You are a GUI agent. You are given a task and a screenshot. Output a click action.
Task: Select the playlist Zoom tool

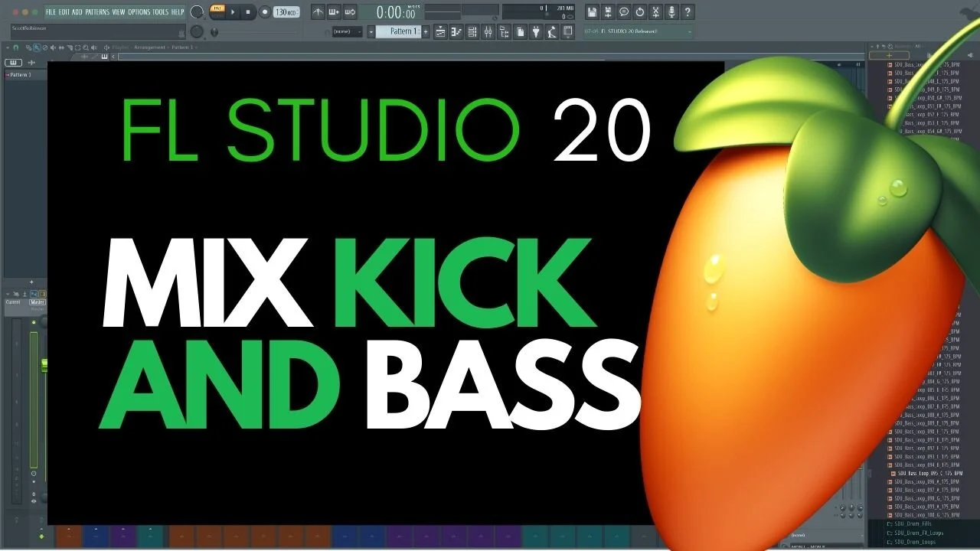pos(86,47)
